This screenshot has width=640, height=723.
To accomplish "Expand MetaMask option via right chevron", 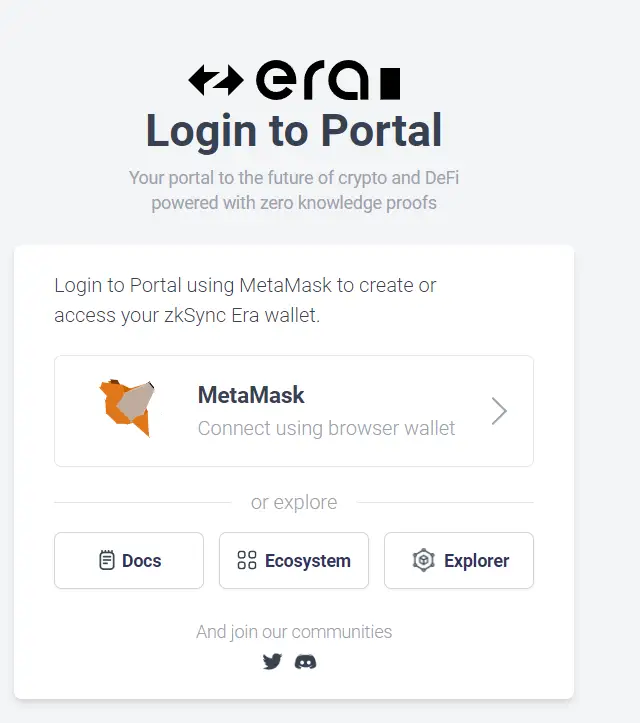I will 499,411.
